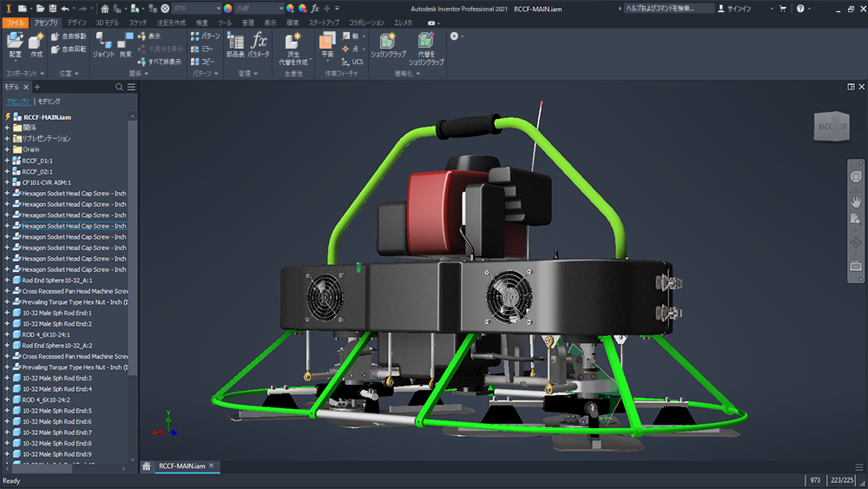The height and width of the screenshot is (489, 868).
Task: Expand the CF101-CVR ASM:1 node
Action: point(7,182)
